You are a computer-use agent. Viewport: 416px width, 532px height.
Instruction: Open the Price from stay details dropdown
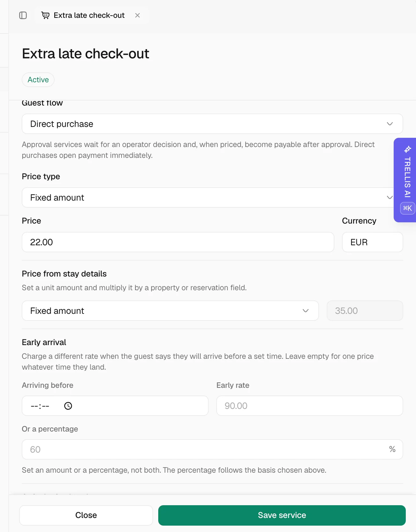click(170, 311)
